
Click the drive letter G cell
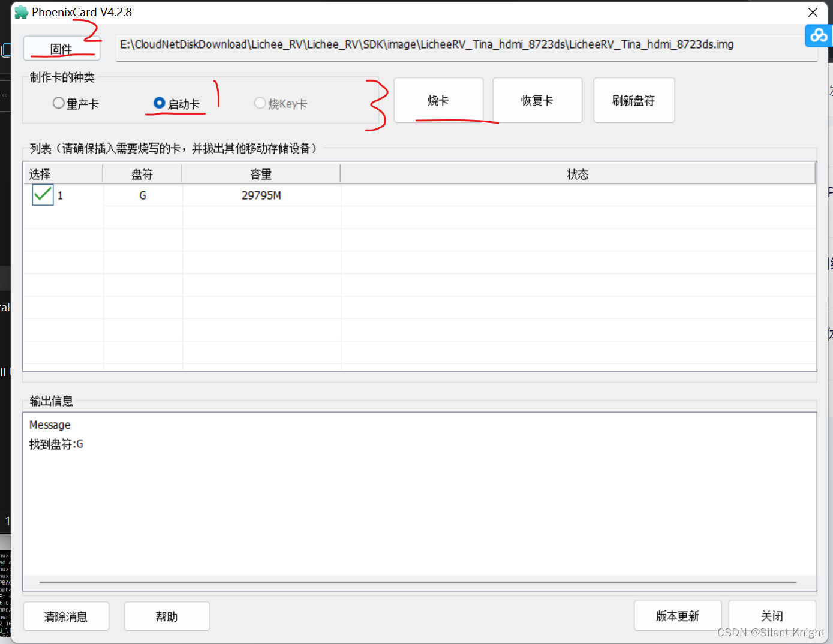coord(143,195)
